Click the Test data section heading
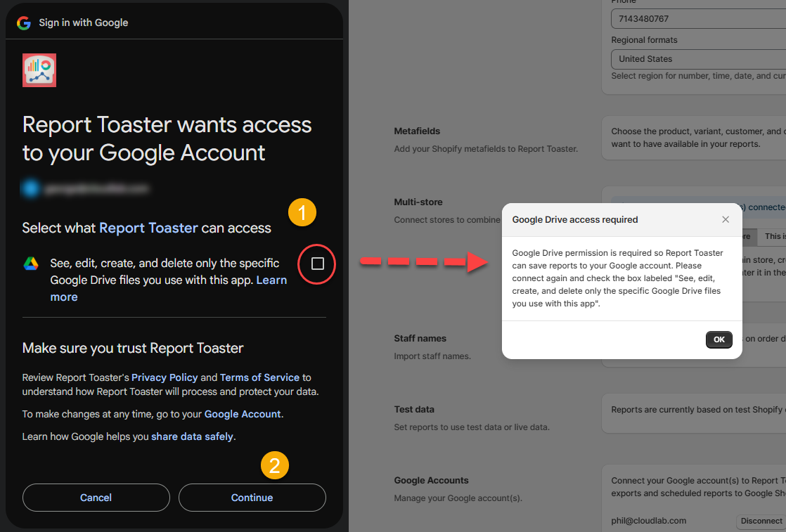 click(414, 409)
